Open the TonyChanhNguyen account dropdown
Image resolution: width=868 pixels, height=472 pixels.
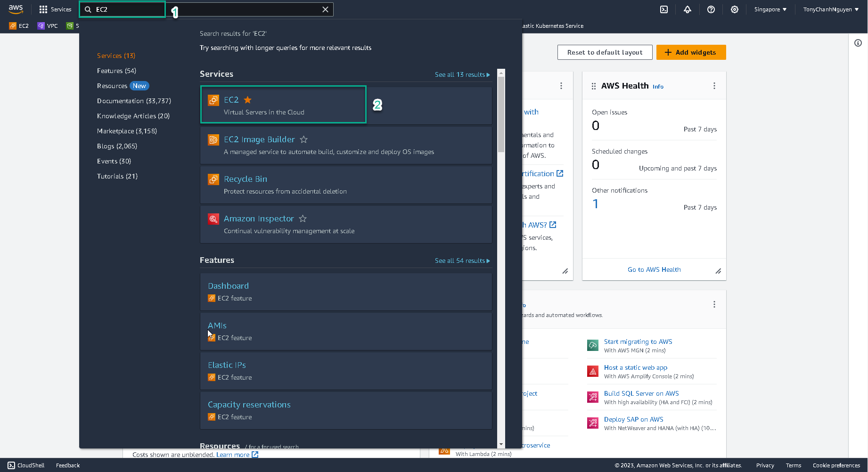[831, 9]
